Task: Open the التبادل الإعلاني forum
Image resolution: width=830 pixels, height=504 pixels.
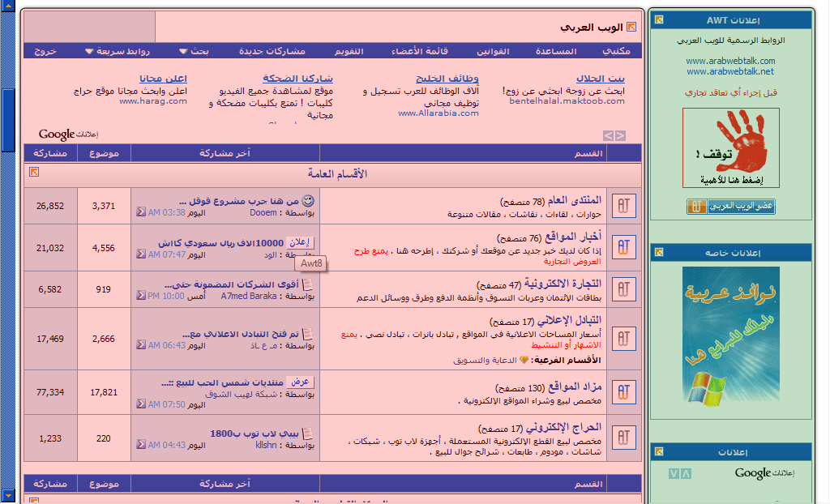Action: coord(570,321)
